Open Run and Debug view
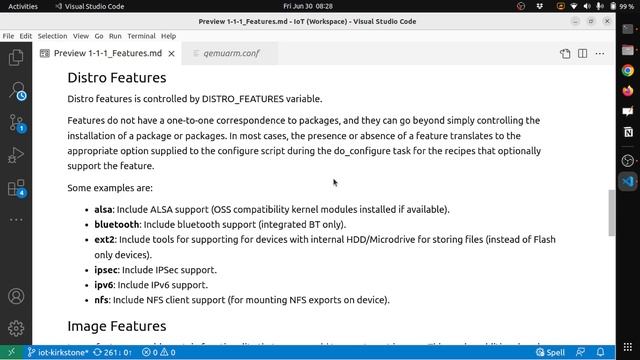 pyautogui.click(x=16, y=156)
